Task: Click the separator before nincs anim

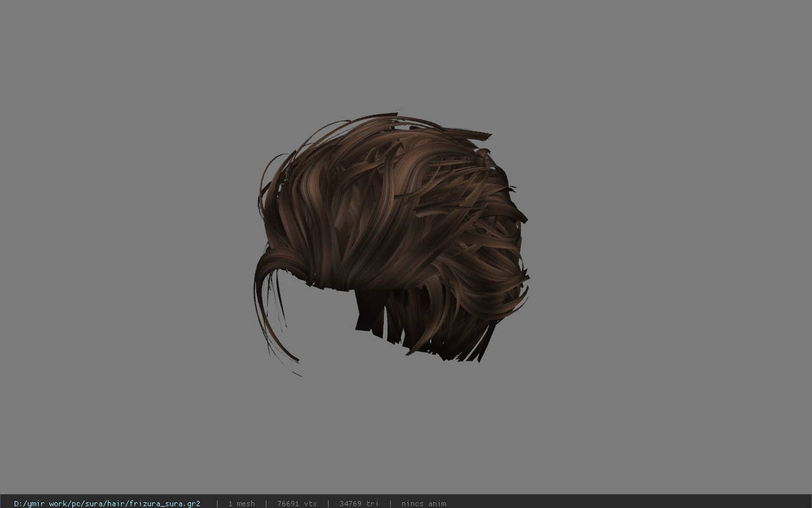Action: [x=390, y=504]
